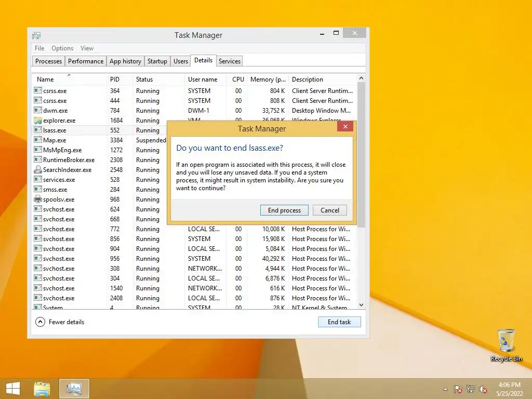
Task: Select the svchost.exe row with PID 2408
Action: 194,298
